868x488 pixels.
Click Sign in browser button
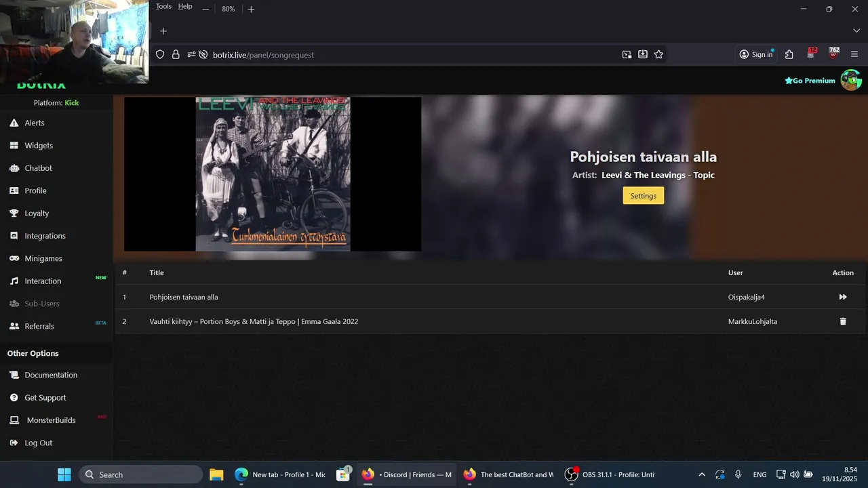(756, 54)
